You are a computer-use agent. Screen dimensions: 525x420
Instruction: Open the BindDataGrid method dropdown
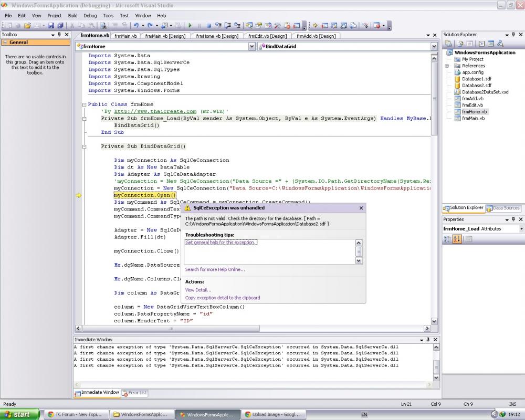point(434,47)
